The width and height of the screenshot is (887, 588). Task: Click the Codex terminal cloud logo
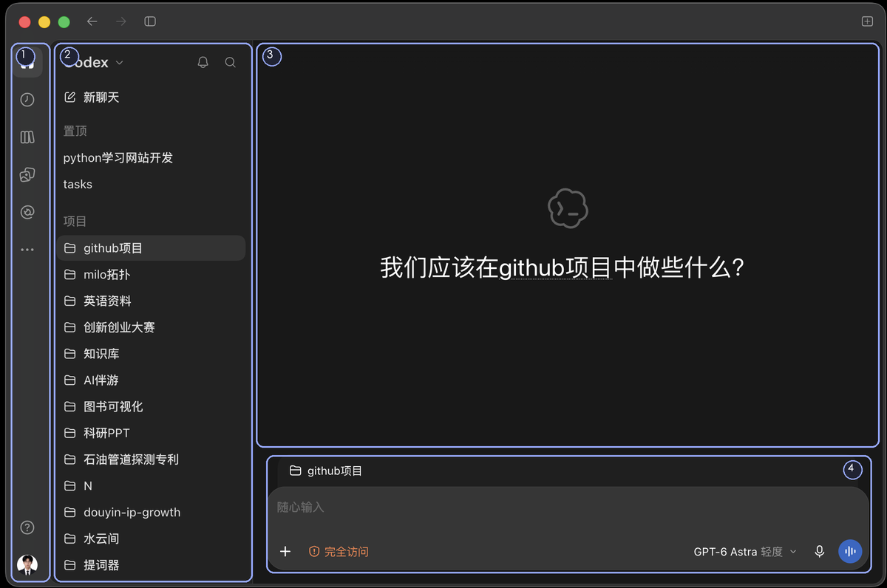pos(568,208)
